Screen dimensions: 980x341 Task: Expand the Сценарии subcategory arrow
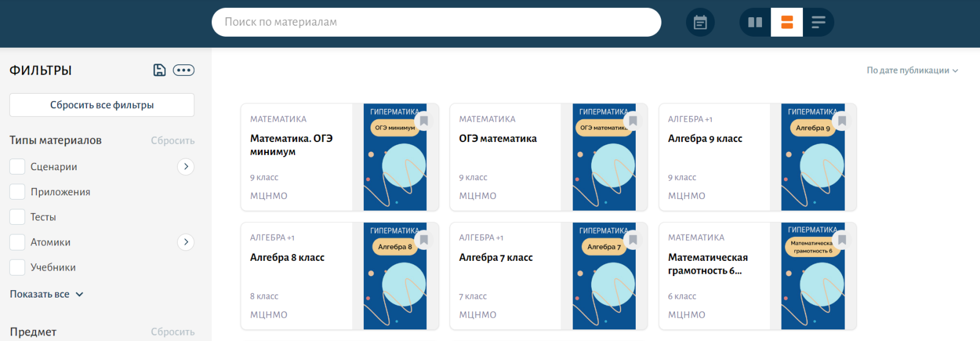186,167
